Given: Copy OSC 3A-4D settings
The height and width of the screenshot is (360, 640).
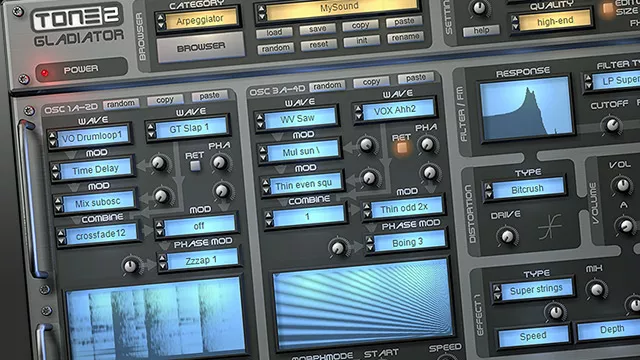Looking at the screenshot, I should pos(371,82).
